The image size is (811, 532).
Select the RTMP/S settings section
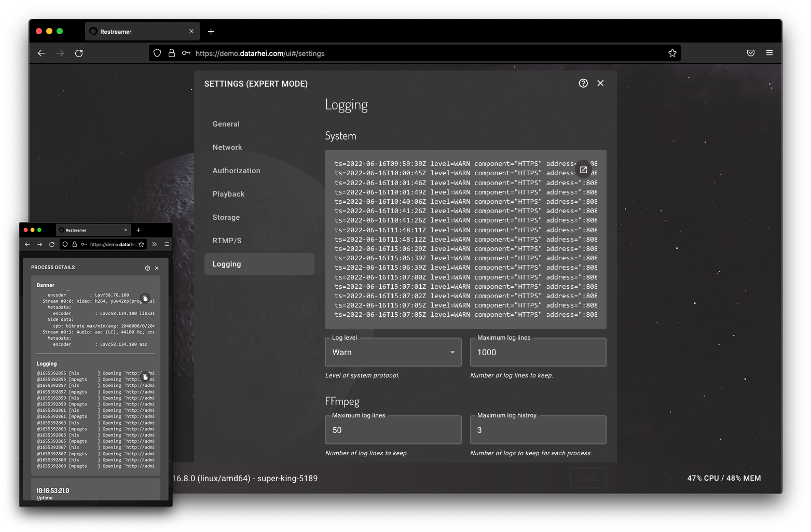(x=227, y=241)
